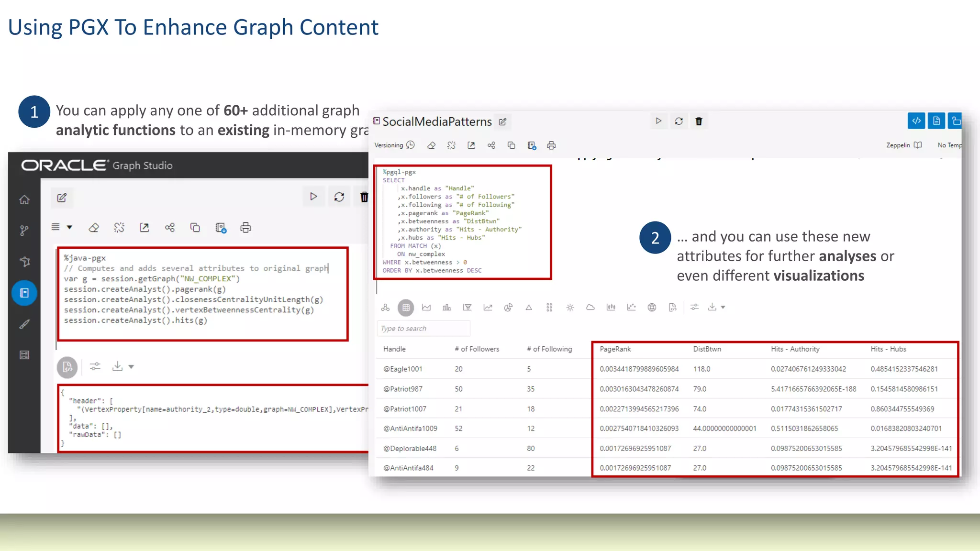The image size is (980, 551).
Task: Click the clone notebook icon in Graph Studio toolbar
Action: [195, 228]
